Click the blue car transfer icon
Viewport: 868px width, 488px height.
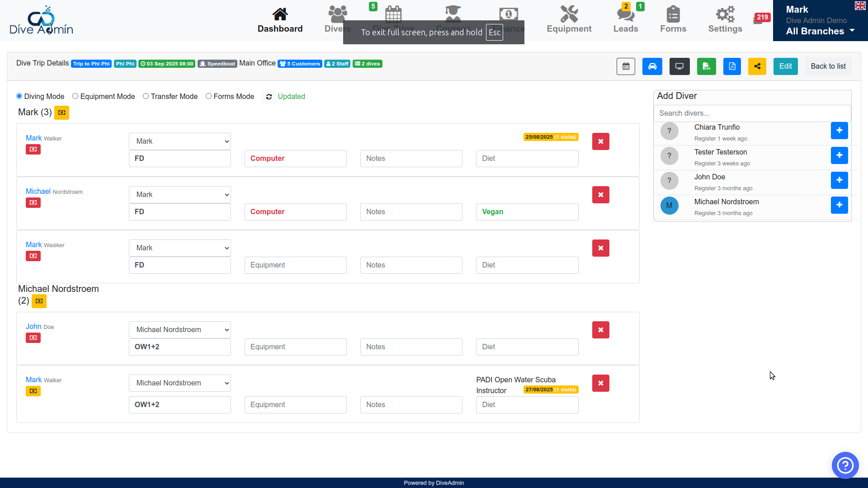click(x=652, y=66)
